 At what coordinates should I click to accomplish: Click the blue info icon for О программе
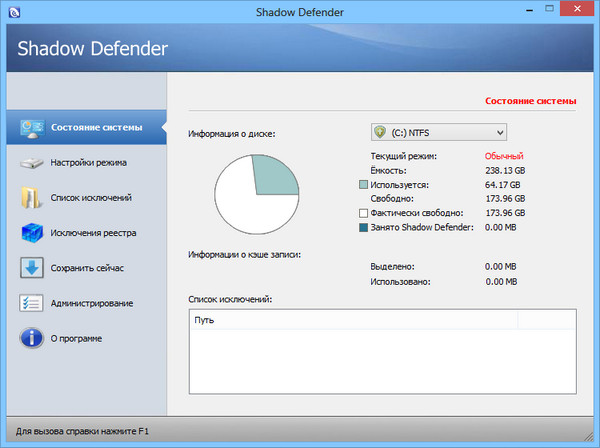click(x=30, y=338)
